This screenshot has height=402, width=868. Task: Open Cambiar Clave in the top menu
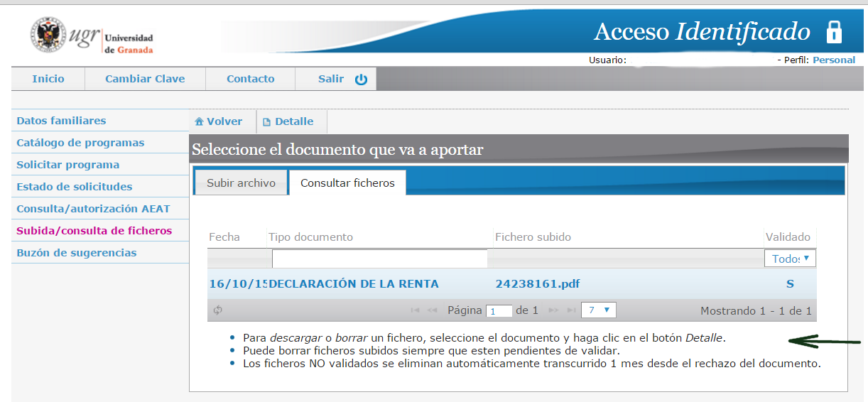pyautogui.click(x=145, y=79)
